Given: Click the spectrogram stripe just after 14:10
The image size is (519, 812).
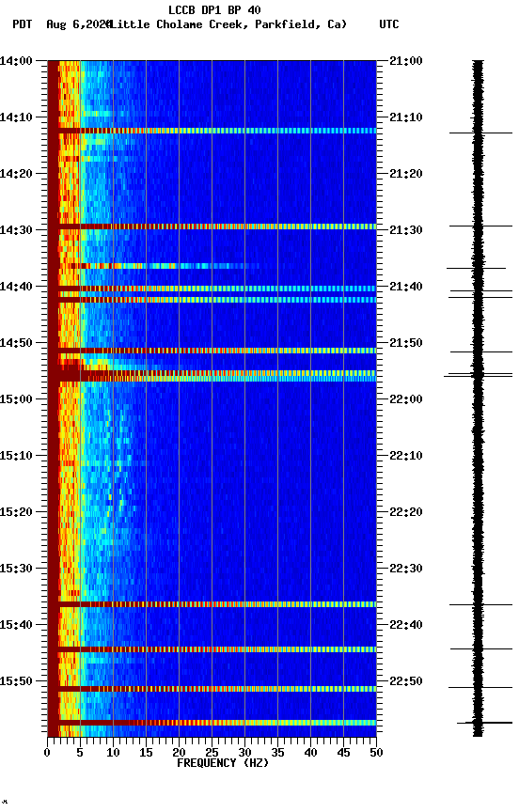Looking at the screenshot, I should tap(212, 131).
